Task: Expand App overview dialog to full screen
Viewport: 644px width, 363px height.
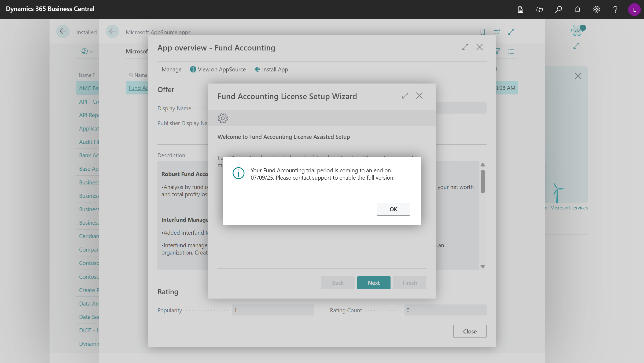Action: coord(465,47)
